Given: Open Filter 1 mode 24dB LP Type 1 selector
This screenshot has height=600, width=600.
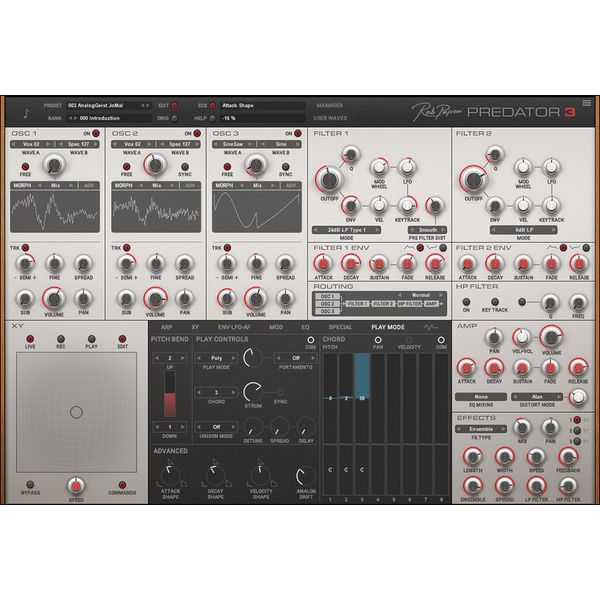Looking at the screenshot, I should [x=346, y=230].
